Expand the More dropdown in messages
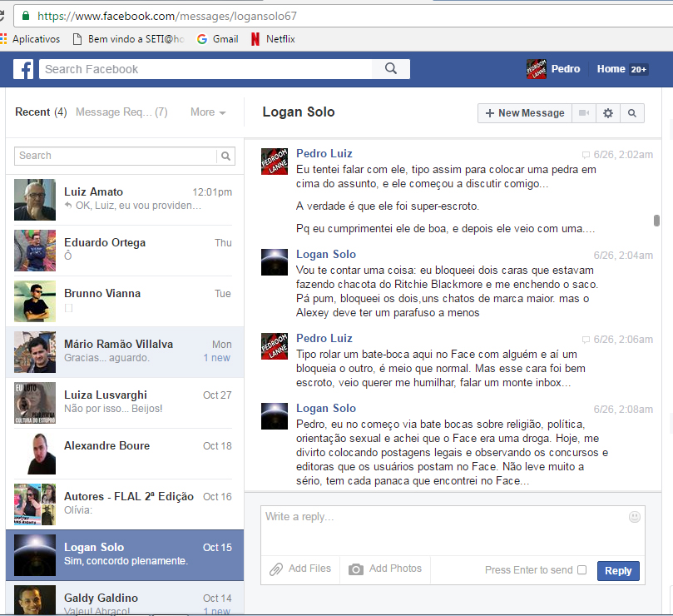Viewport: 673px width, 616px height. (x=208, y=112)
